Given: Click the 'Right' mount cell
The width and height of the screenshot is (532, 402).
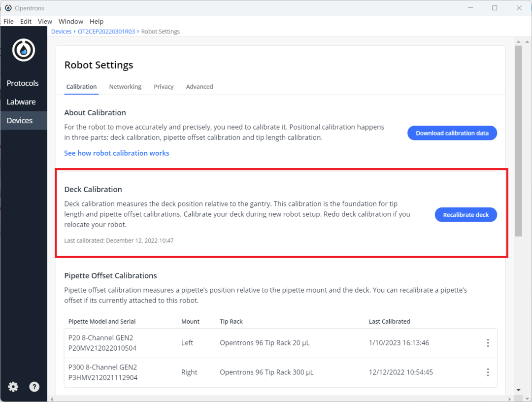Looking at the screenshot, I should (189, 372).
